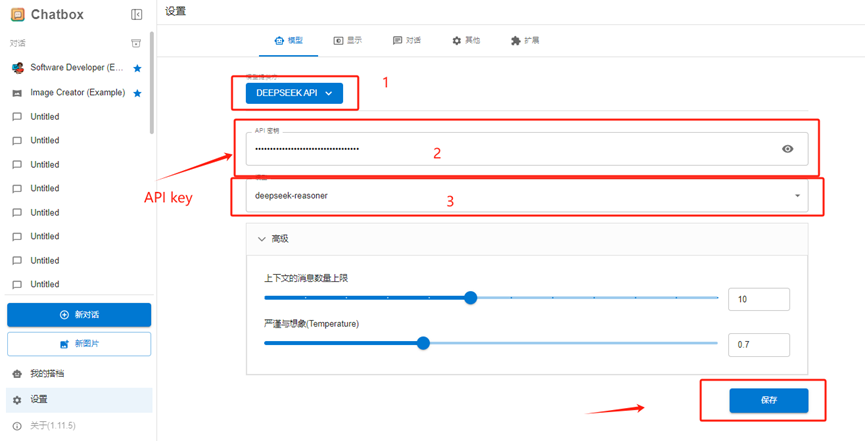
Task: Click the message limit value field showing 10
Action: pos(759,299)
